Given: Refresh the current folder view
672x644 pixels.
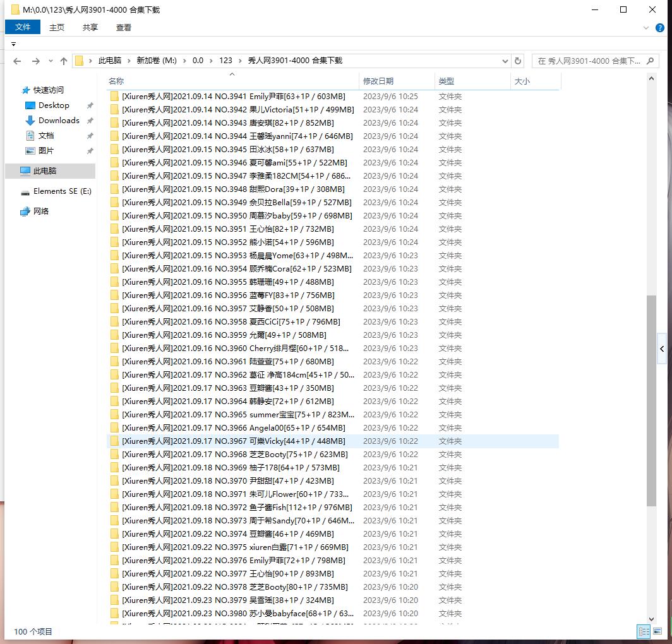Looking at the screenshot, I should click(x=518, y=61).
